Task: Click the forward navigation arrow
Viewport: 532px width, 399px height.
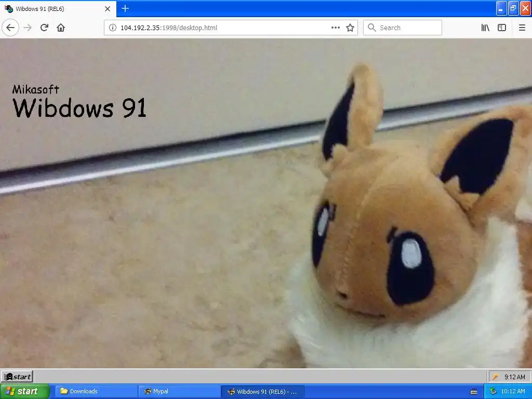Action: tap(28, 28)
